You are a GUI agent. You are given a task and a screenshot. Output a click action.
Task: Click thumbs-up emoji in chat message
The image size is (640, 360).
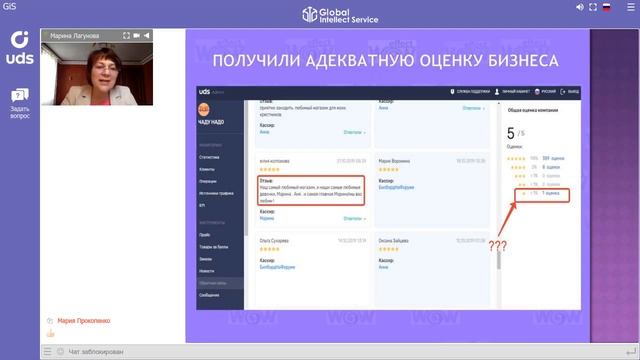51,333
